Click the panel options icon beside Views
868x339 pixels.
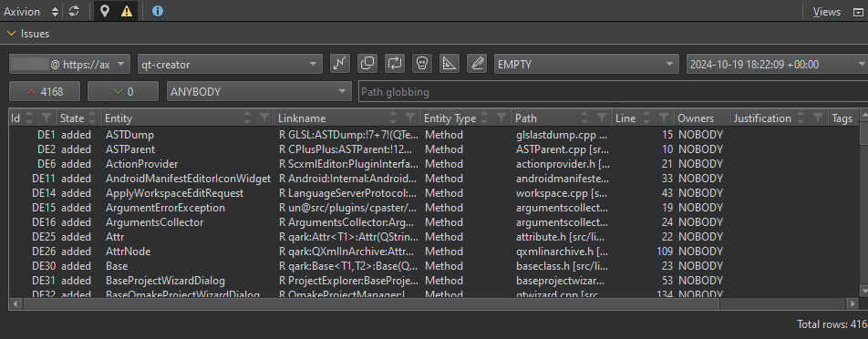pos(857,12)
